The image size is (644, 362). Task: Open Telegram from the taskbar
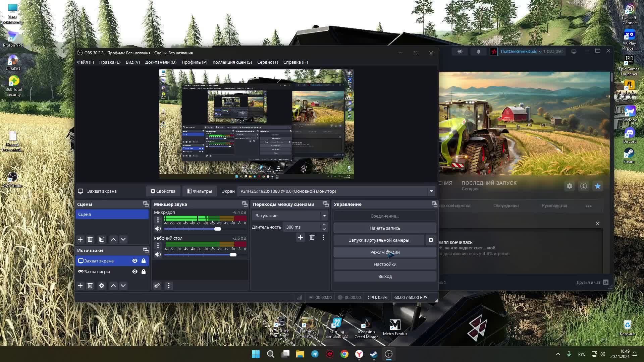point(315,354)
